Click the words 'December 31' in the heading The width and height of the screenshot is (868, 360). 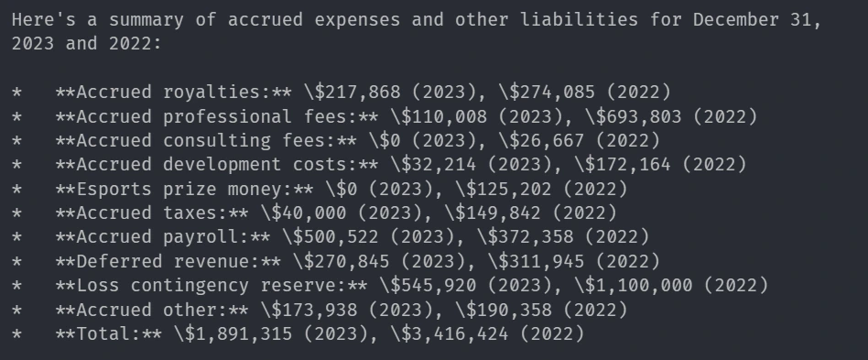753,20
